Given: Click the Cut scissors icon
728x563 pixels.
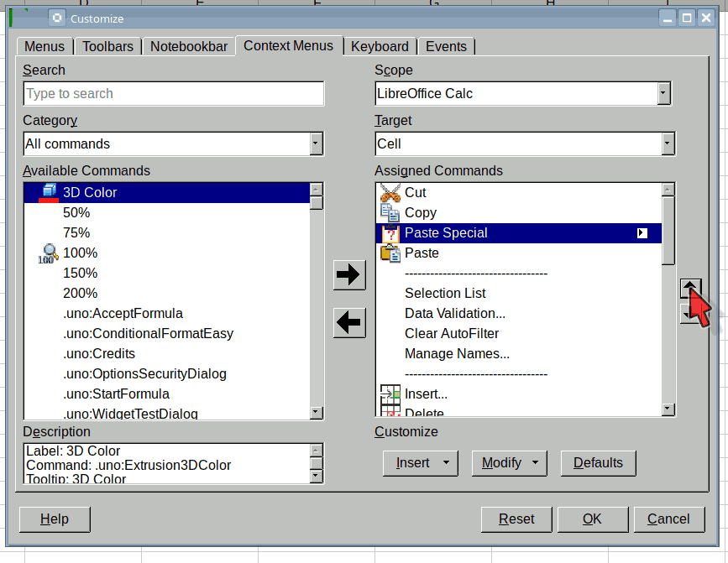Looking at the screenshot, I should pyautogui.click(x=390, y=192).
